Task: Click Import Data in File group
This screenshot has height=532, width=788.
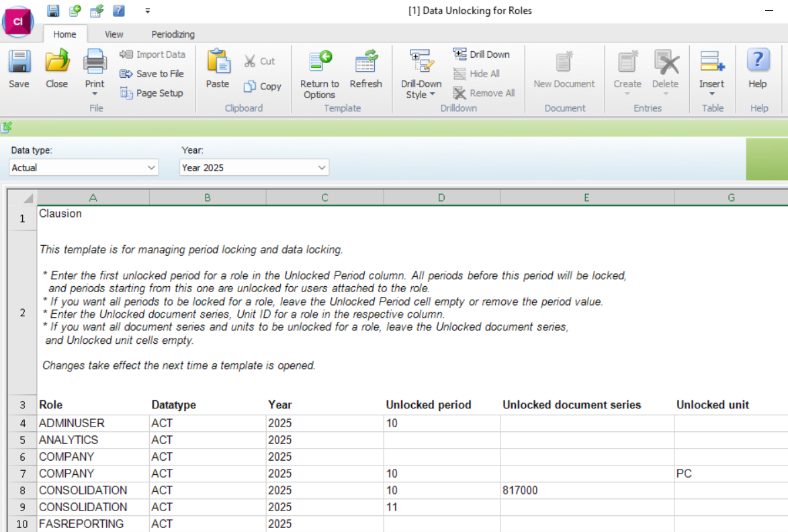Action: [x=152, y=54]
